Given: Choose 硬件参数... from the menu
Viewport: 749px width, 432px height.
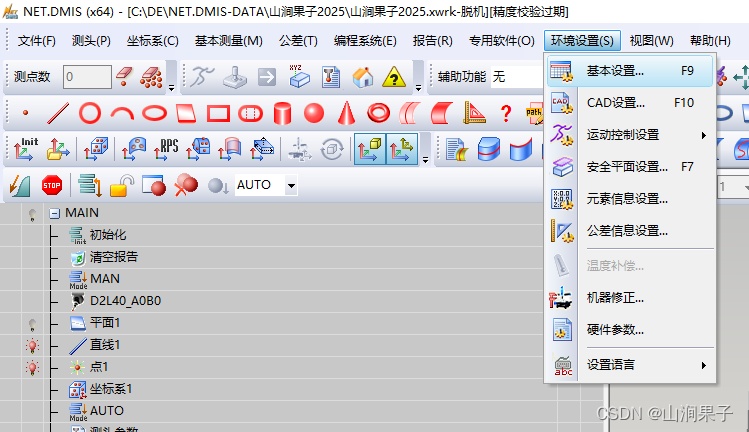Looking at the screenshot, I should point(630,330).
